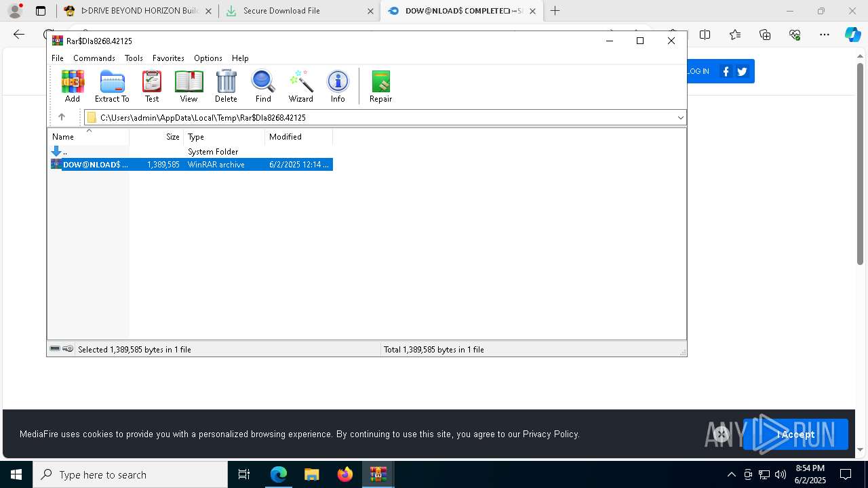Open the Windows Start menu
868x488 pixels.
pos(16,474)
